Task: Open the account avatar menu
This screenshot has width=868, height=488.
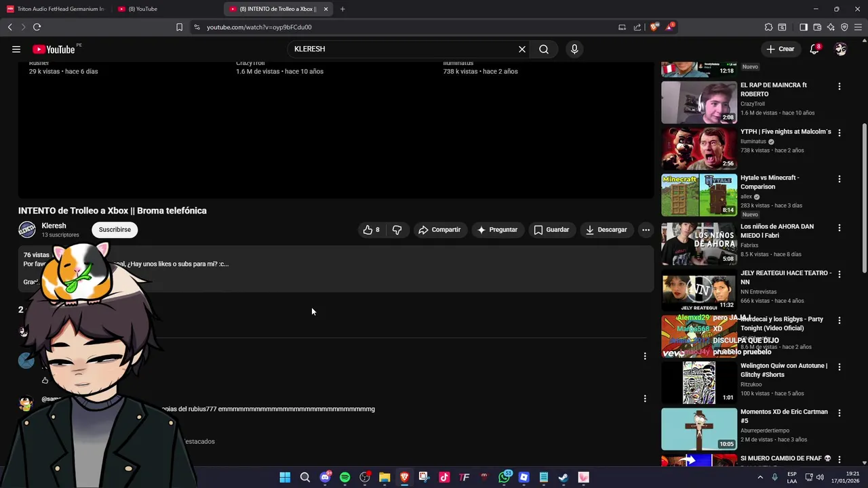Action: [x=841, y=49]
